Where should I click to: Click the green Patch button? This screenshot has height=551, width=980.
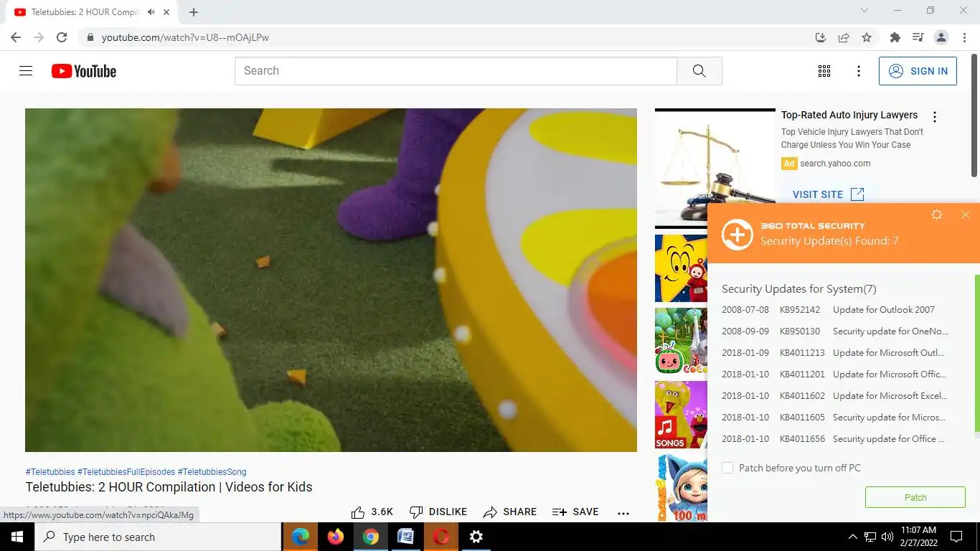point(915,497)
